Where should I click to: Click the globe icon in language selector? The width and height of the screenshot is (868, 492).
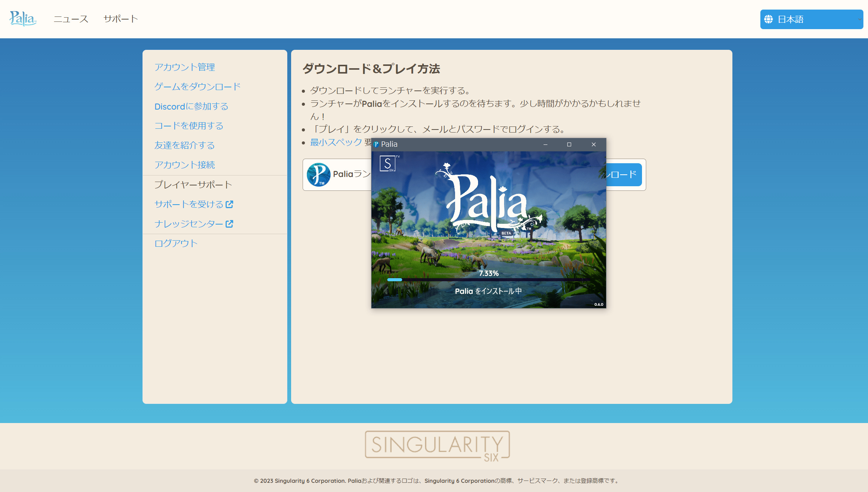tap(768, 19)
